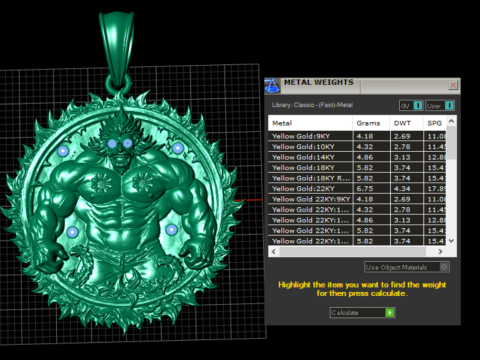Select the Yellow Gold 22KY:9KY row
480x360 pixels.
coord(357,199)
